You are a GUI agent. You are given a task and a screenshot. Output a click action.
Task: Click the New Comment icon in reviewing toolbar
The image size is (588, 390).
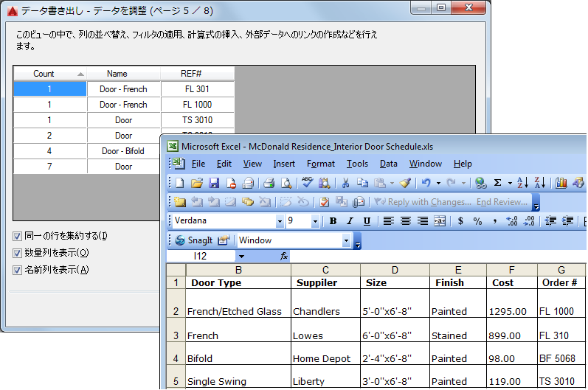click(x=179, y=202)
